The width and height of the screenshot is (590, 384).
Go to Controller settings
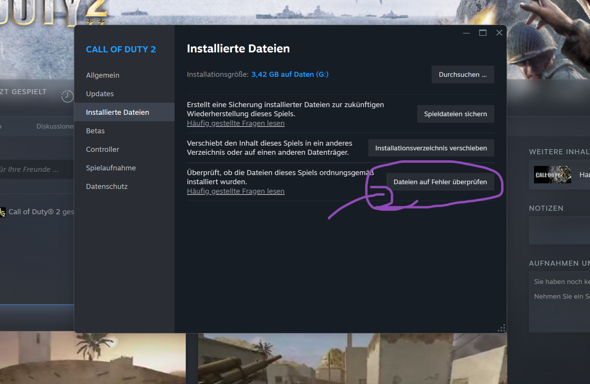[x=102, y=149]
